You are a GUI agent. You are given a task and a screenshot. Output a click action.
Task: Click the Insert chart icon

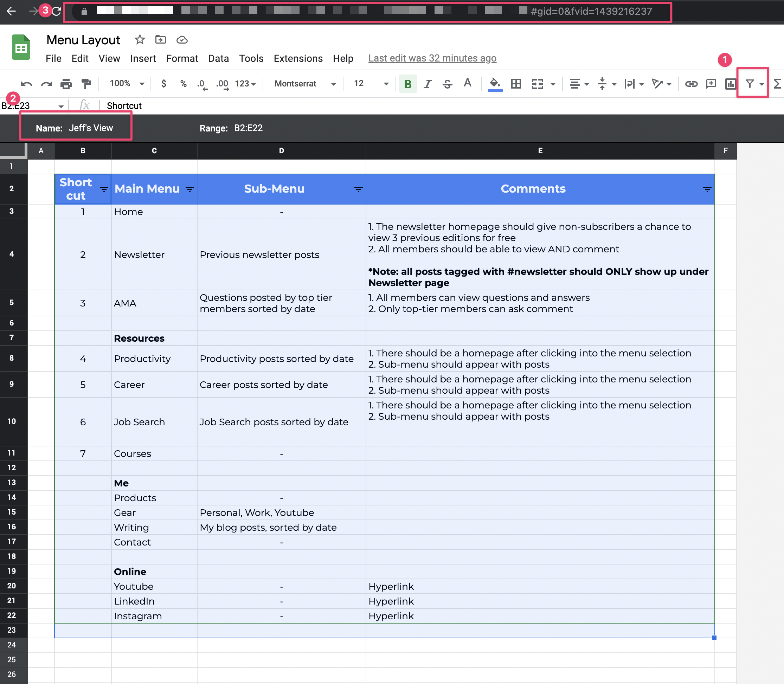tap(731, 84)
